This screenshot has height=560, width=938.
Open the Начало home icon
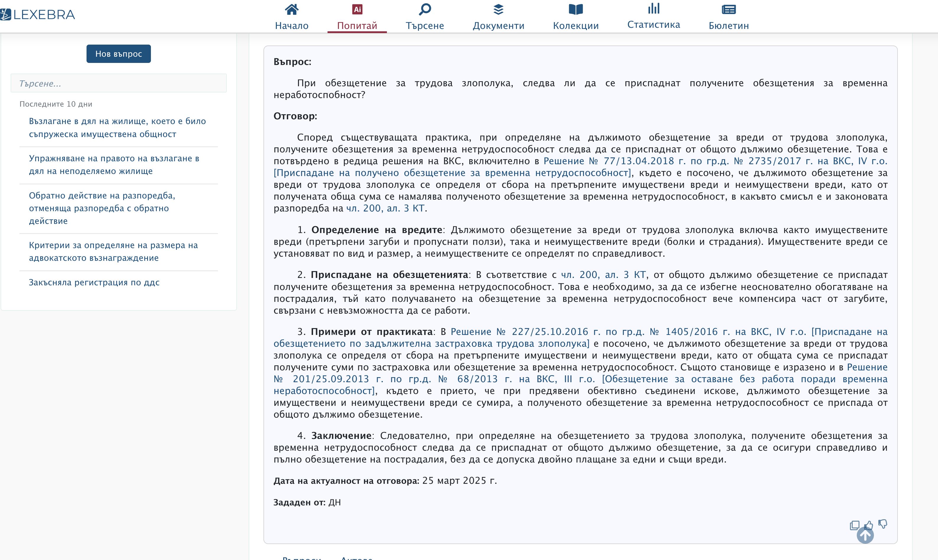292,9
